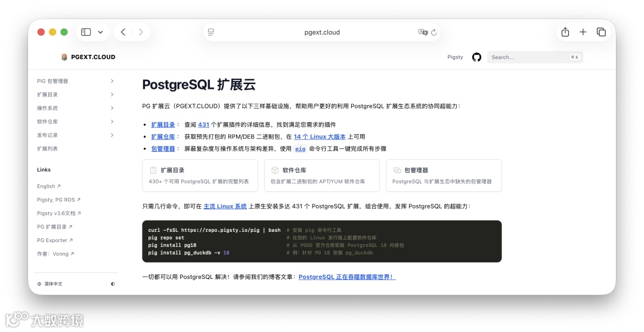This screenshot has width=644, height=332.
Task: Open PIG 包管理器 in the sidebar
Action: (52, 81)
